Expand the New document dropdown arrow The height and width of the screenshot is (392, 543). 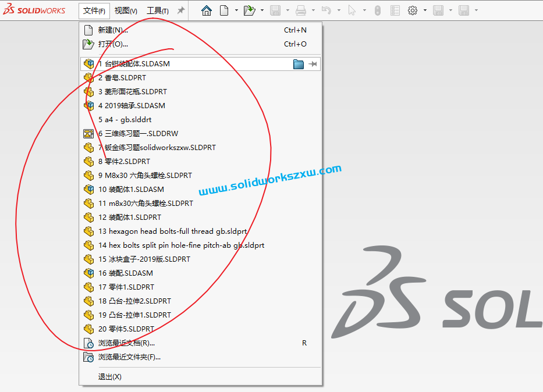236,10
